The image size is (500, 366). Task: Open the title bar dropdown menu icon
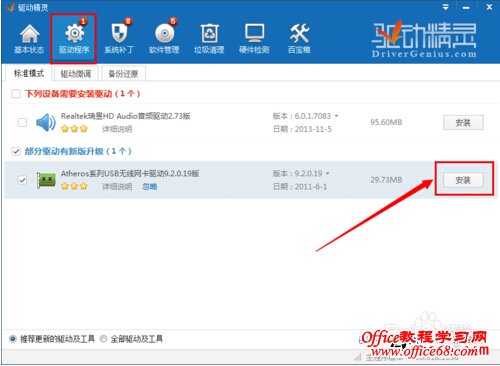tap(445, 7)
